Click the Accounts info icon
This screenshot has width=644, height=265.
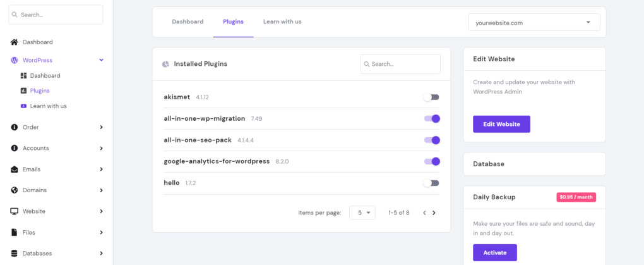tap(15, 148)
